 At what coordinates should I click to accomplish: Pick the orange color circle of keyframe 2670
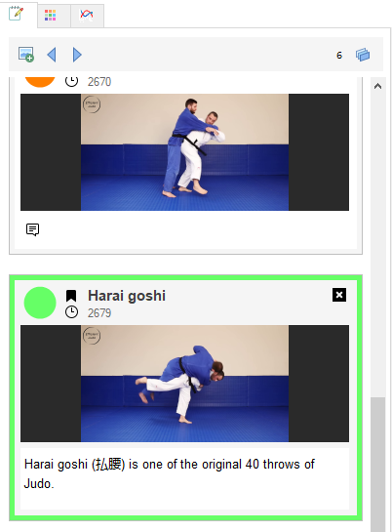(x=40, y=82)
